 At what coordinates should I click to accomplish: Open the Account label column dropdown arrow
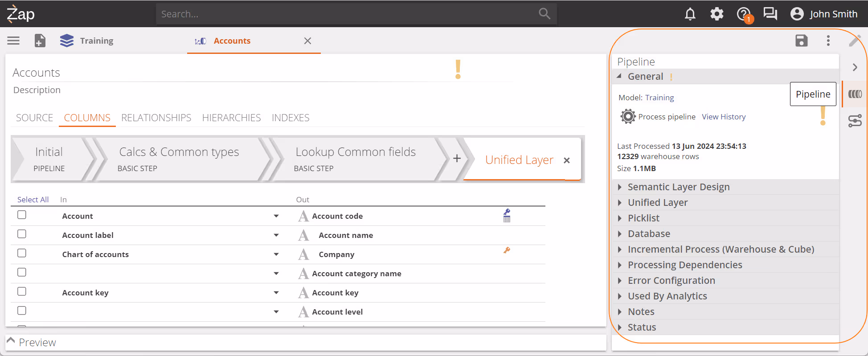click(x=276, y=235)
